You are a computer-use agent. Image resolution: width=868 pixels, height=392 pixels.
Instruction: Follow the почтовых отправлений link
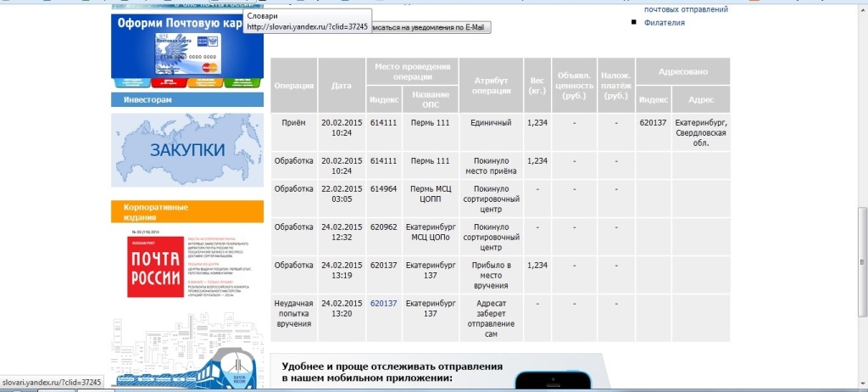coord(686,9)
